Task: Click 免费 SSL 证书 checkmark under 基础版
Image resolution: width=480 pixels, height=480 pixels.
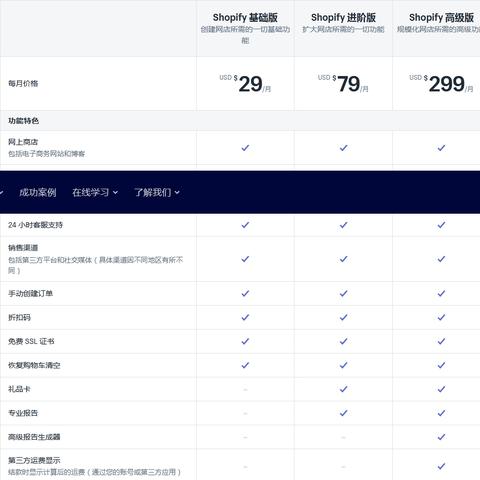Action: click(x=245, y=341)
